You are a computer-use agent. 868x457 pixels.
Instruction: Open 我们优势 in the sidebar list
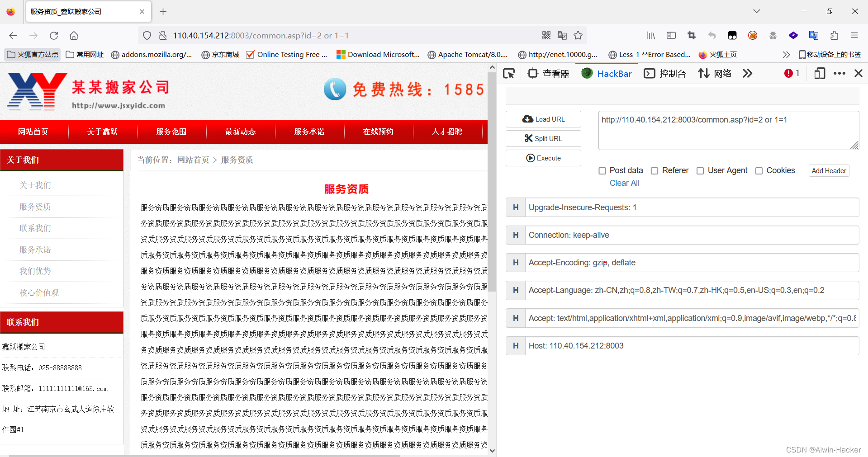point(35,271)
